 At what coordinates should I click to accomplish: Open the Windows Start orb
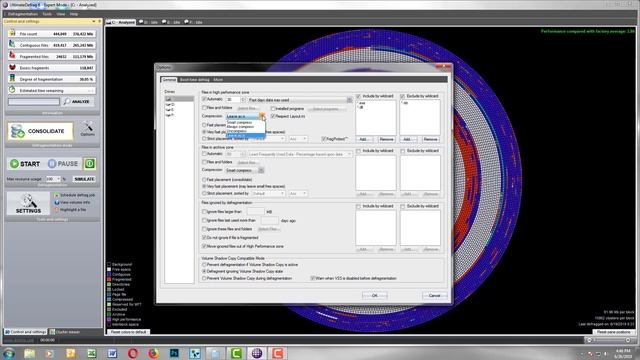pos(9,353)
